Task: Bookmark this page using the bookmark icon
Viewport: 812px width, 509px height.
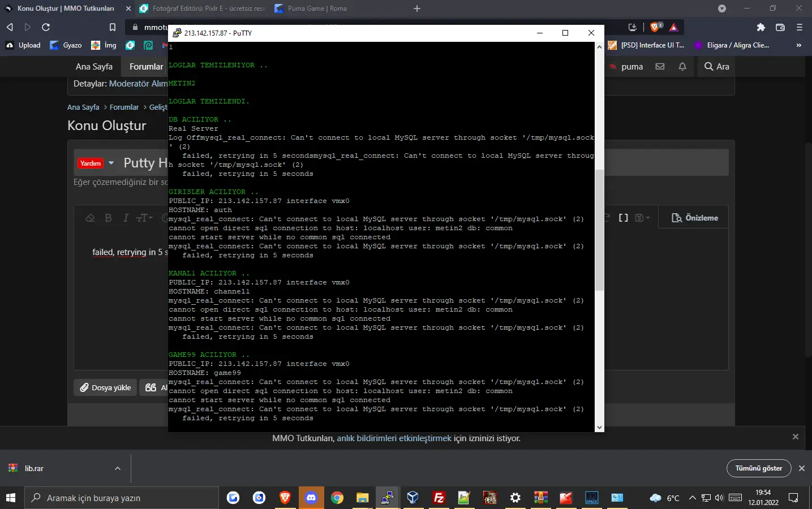Action: (x=112, y=27)
